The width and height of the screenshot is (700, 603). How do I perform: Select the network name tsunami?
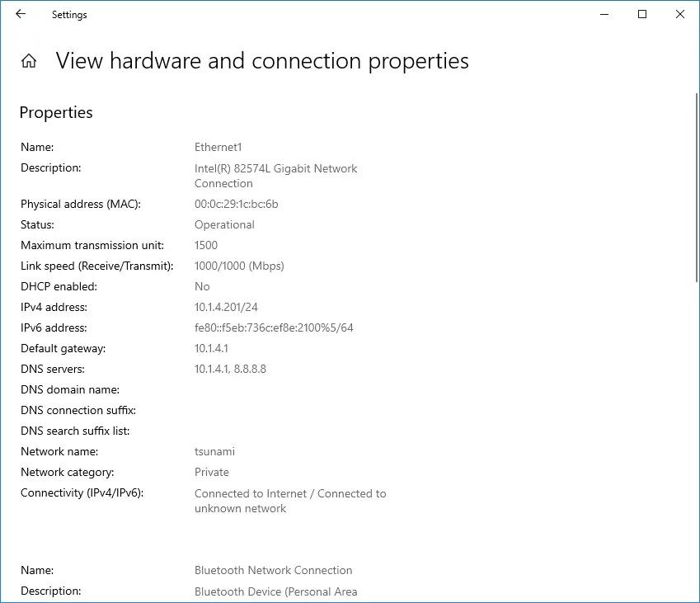(214, 451)
